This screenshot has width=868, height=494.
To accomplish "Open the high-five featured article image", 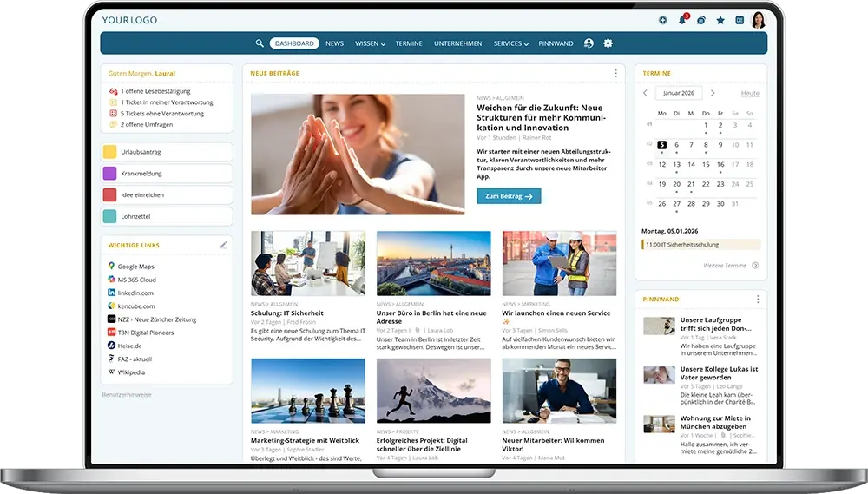I will tap(358, 154).
